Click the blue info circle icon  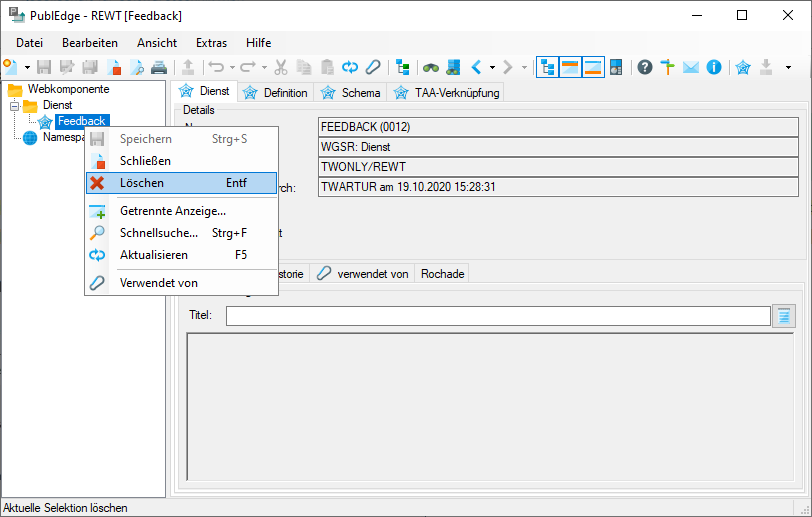[714, 67]
